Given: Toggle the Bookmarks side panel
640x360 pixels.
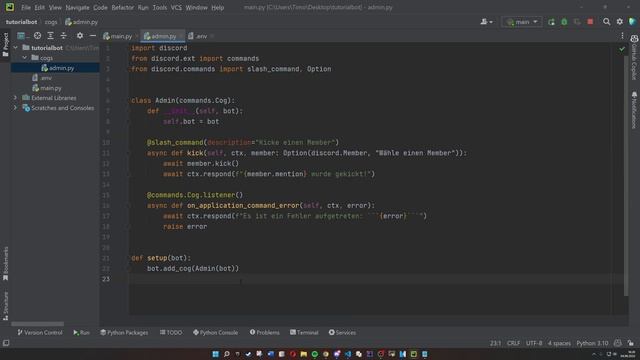Looking at the screenshot, I should click(x=5, y=263).
